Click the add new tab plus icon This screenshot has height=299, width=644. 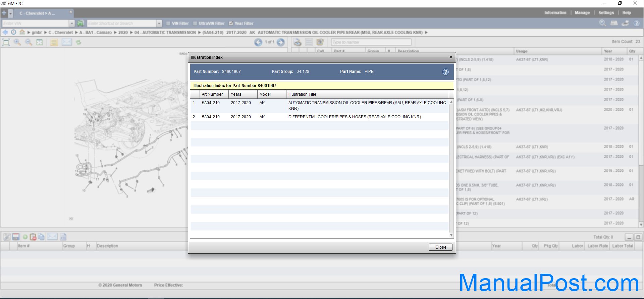[4, 13]
